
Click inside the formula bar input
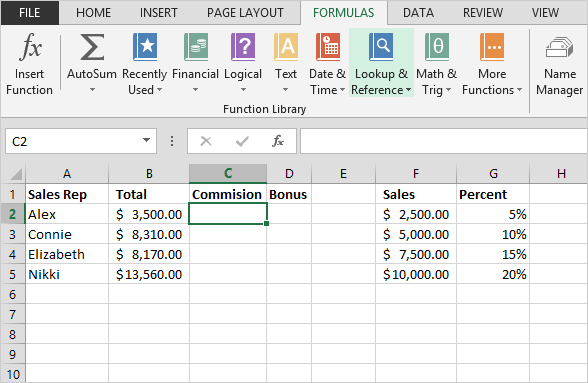point(444,141)
